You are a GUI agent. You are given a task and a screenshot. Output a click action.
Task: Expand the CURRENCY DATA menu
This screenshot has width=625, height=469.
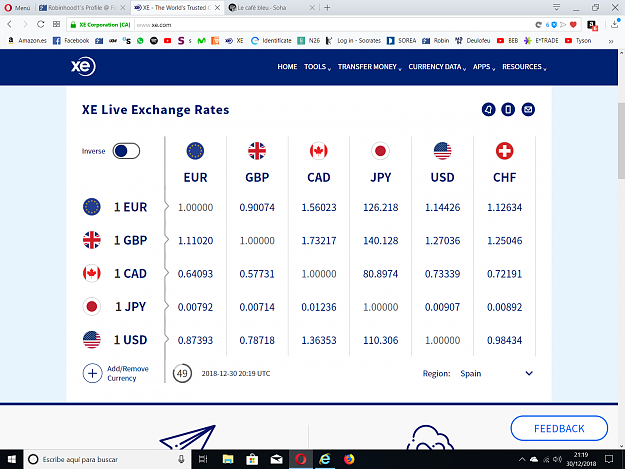click(437, 67)
